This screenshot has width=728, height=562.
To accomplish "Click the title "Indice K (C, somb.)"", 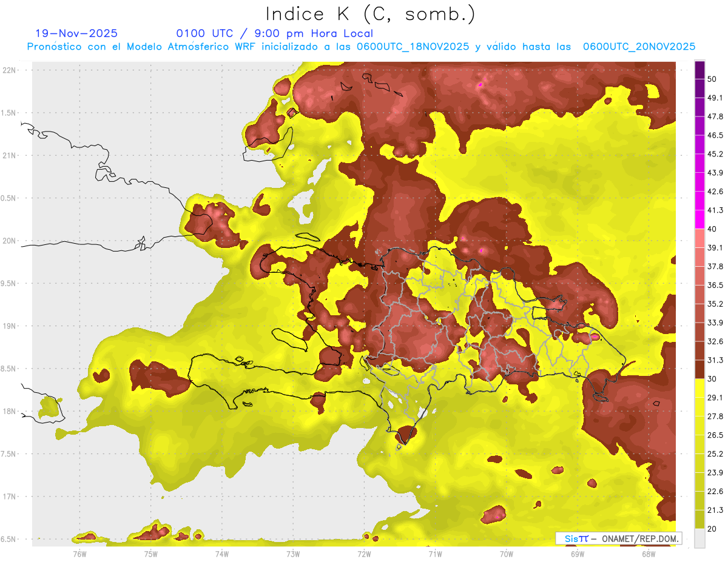I will pos(371,14).
